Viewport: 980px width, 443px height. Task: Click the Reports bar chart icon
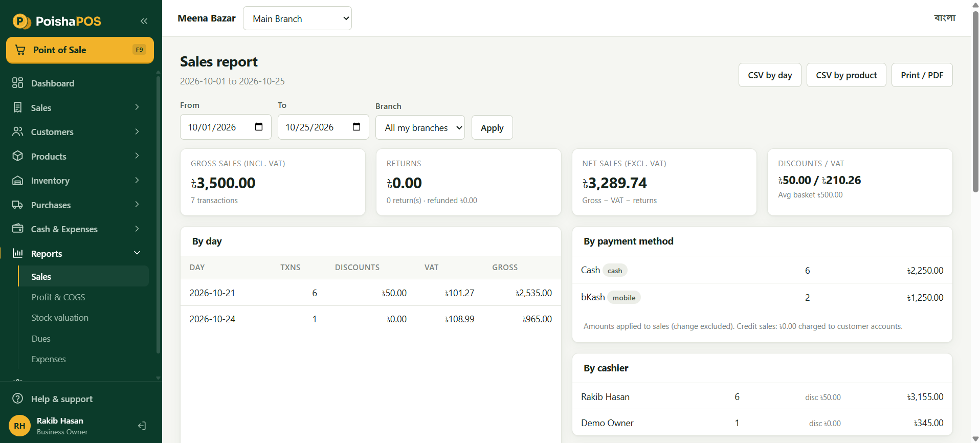(x=18, y=253)
